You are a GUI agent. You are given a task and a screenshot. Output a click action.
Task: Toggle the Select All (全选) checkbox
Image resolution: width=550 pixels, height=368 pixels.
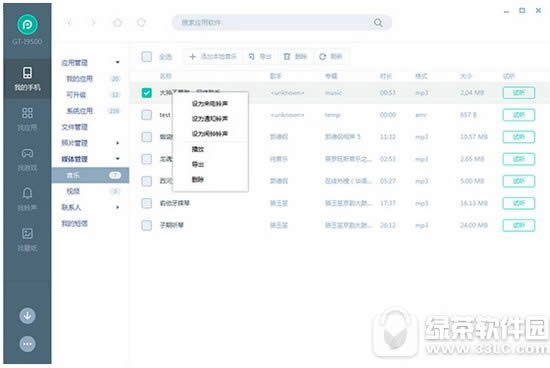147,56
